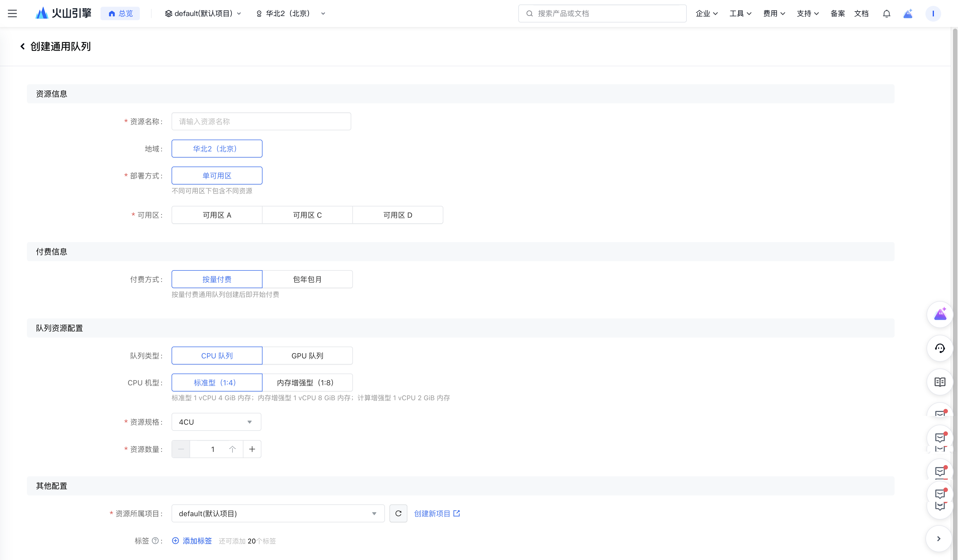Viewport: 958px width, 560px height.
Task: Click the notification bell icon
Action: (x=886, y=14)
